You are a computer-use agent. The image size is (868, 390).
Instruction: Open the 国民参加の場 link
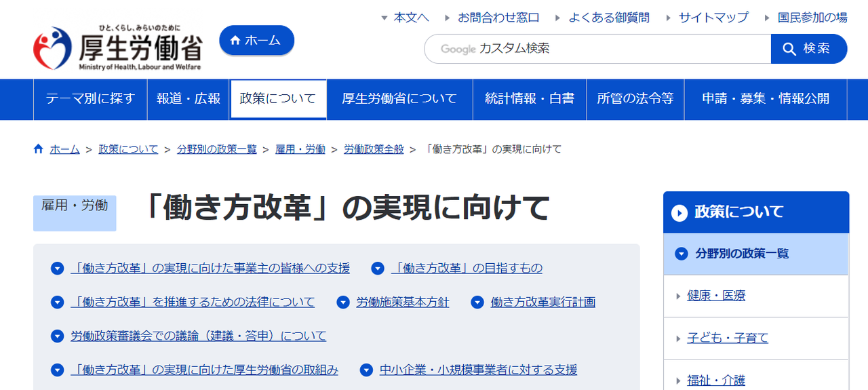[x=812, y=18]
